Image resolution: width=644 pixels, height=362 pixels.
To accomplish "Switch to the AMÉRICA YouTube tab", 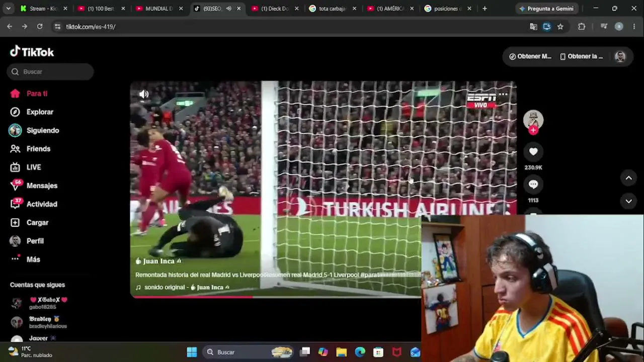I will [x=391, y=9].
